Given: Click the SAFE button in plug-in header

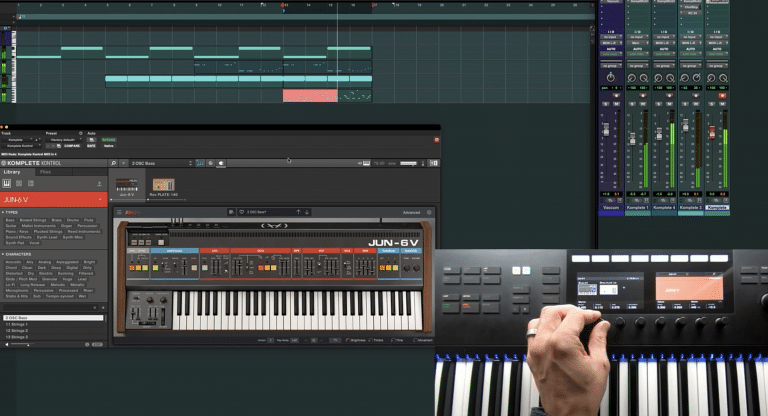Looking at the screenshot, I should [x=91, y=146].
